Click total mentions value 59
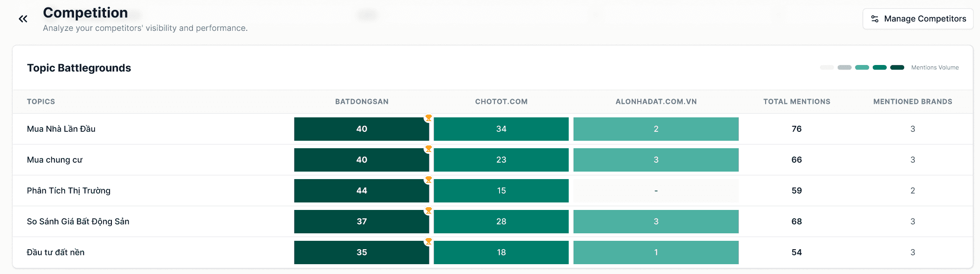The height and width of the screenshot is (274, 980). (x=796, y=190)
